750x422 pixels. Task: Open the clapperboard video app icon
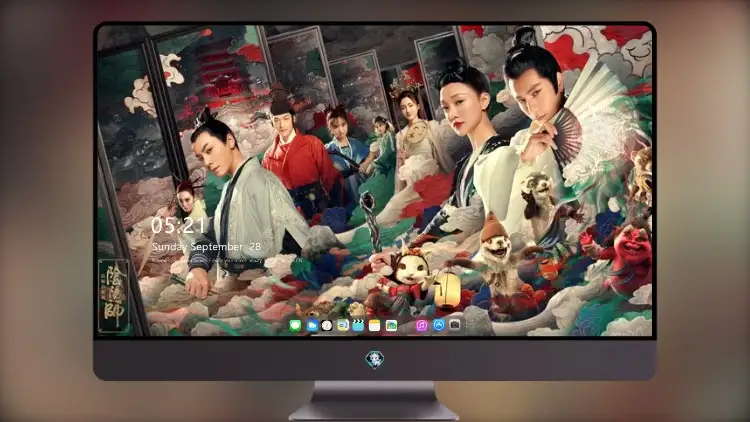point(358,326)
